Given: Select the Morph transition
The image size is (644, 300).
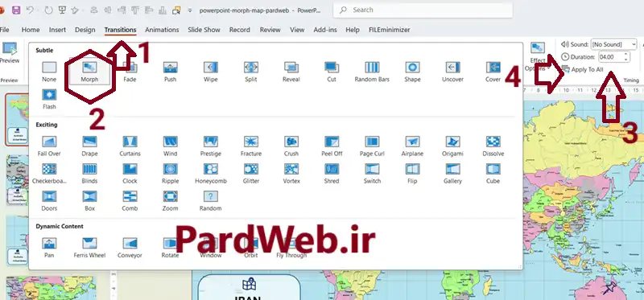Looking at the screenshot, I should click(x=89, y=71).
